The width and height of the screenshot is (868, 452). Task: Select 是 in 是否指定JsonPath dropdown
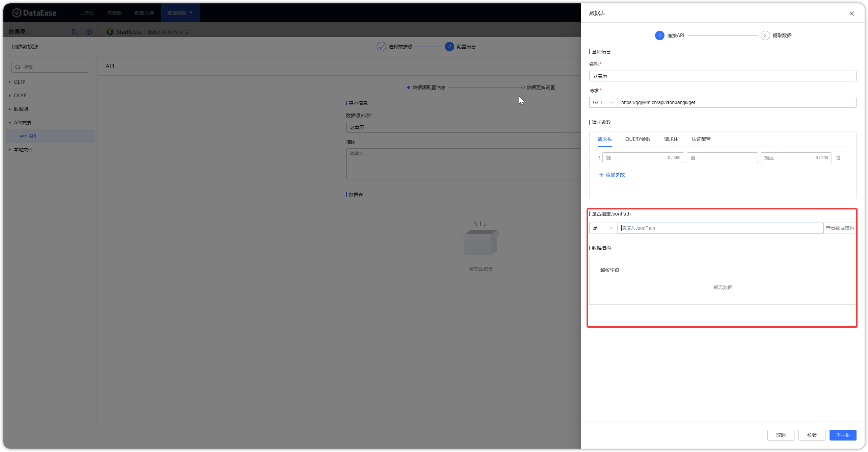[x=602, y=227]
